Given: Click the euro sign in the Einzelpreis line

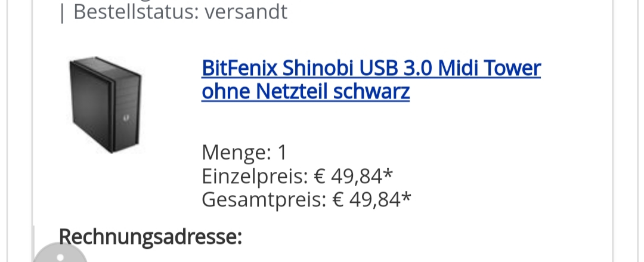Looking at the screenshot, I should click(x=320, y=176).
